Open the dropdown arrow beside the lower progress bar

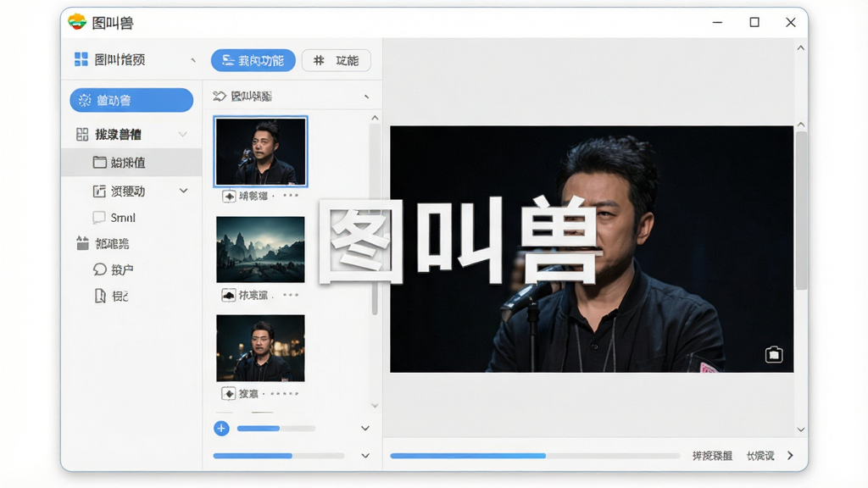(x=365, y=456)
